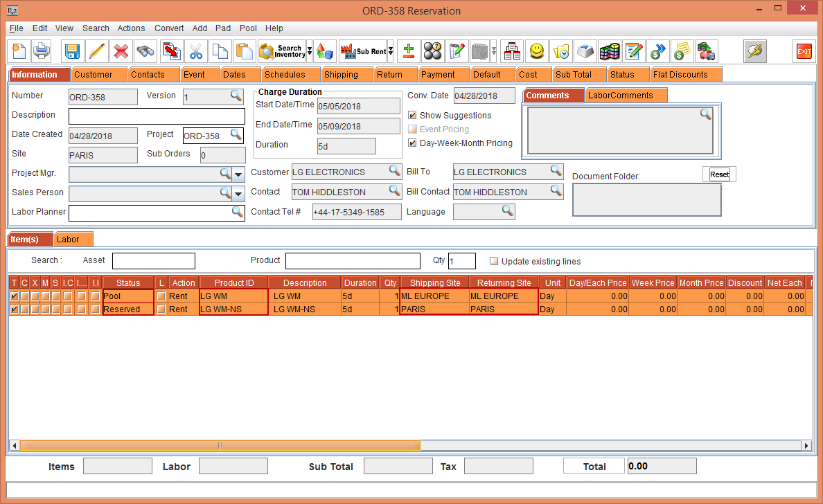The height and width of the screenshot is (504, 823).
Task: Open the Project Mgr. dropdown arrow
Action: pos(239,174)
